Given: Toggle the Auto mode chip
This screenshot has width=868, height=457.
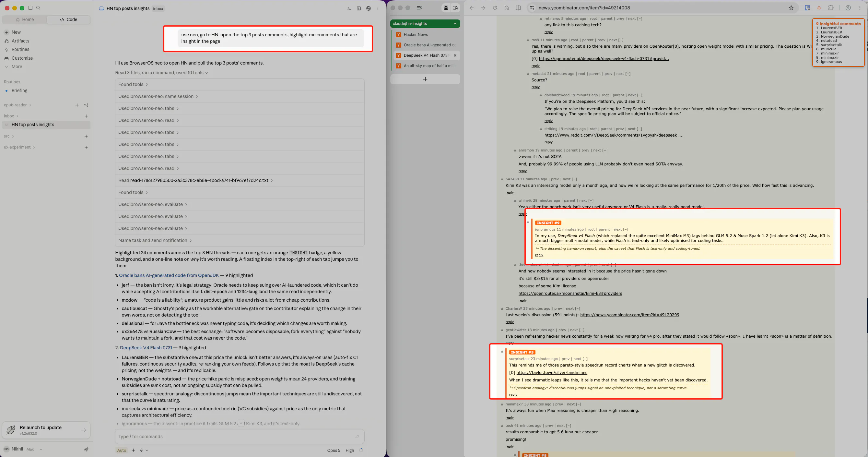Looking at the screenshot, I should pos(122,450).
